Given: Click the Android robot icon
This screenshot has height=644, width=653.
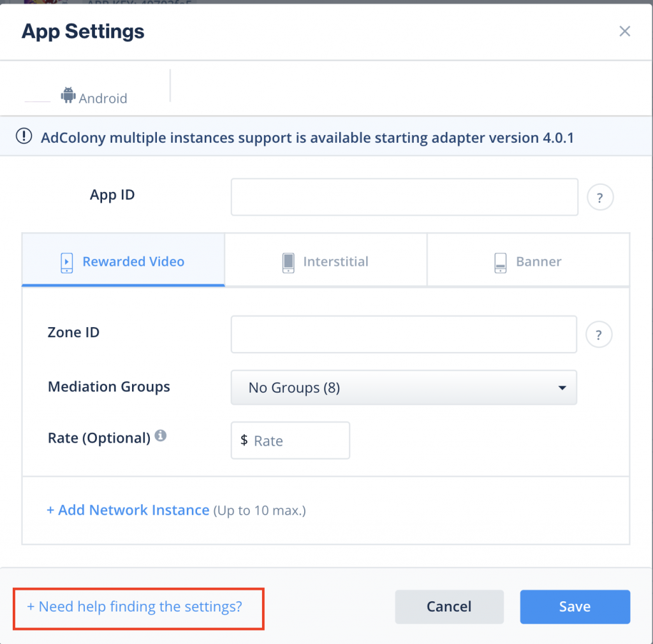Looking at the screenshot, I should (68, 95).
